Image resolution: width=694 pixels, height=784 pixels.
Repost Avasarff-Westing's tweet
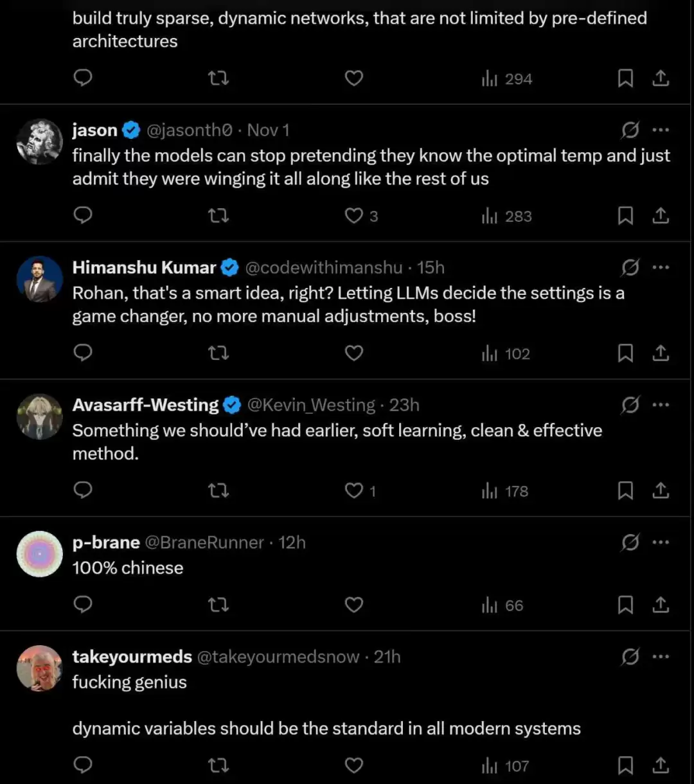click(218, 491)
